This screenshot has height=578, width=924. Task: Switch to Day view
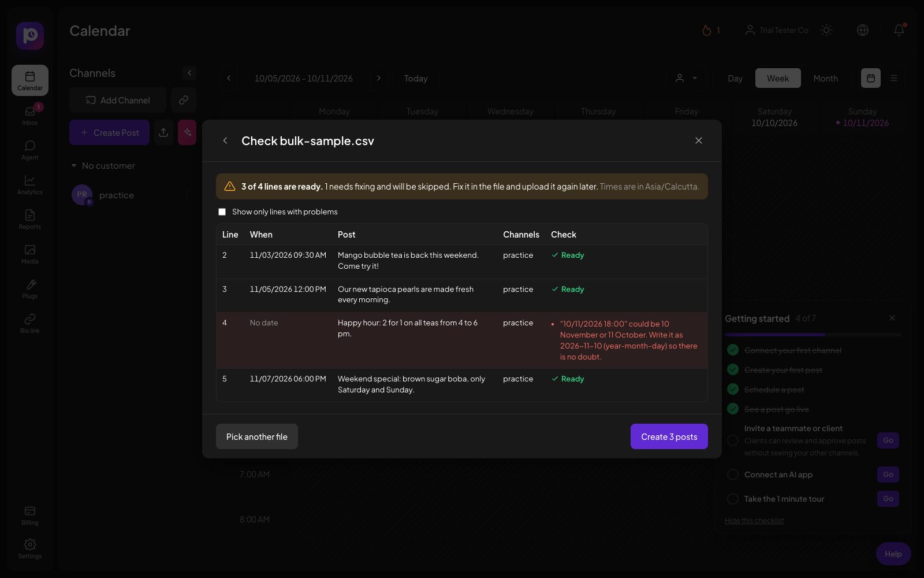click(x=735, y=78)
